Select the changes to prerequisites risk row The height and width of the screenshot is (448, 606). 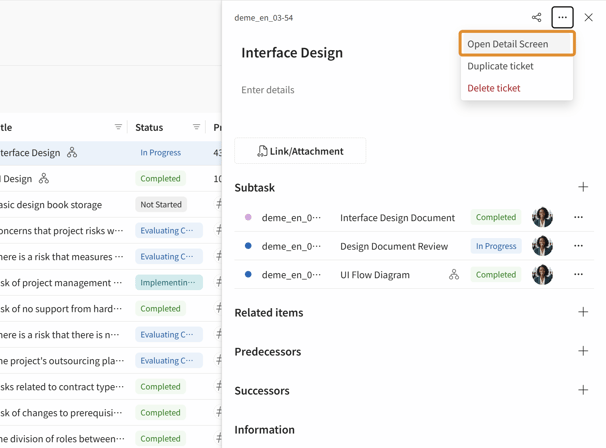[111, 413]
